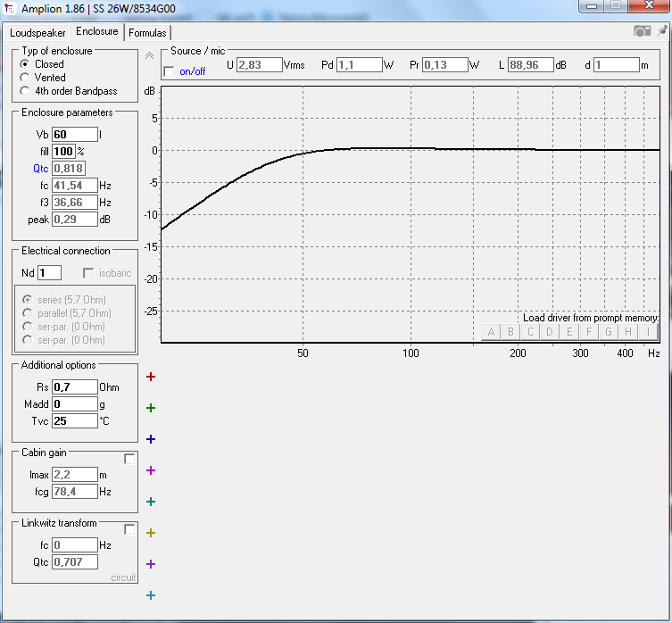Load driver from prompt memory E

[x=569, y=332]
